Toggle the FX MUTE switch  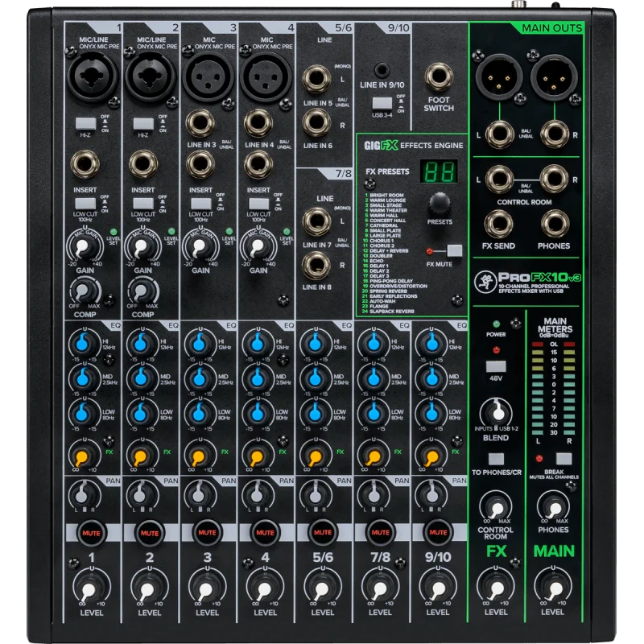[455, 250]
